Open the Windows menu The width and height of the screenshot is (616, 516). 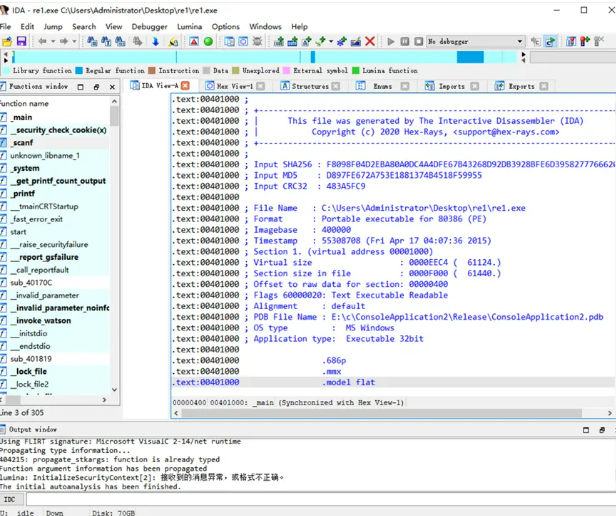pos(265,26)
